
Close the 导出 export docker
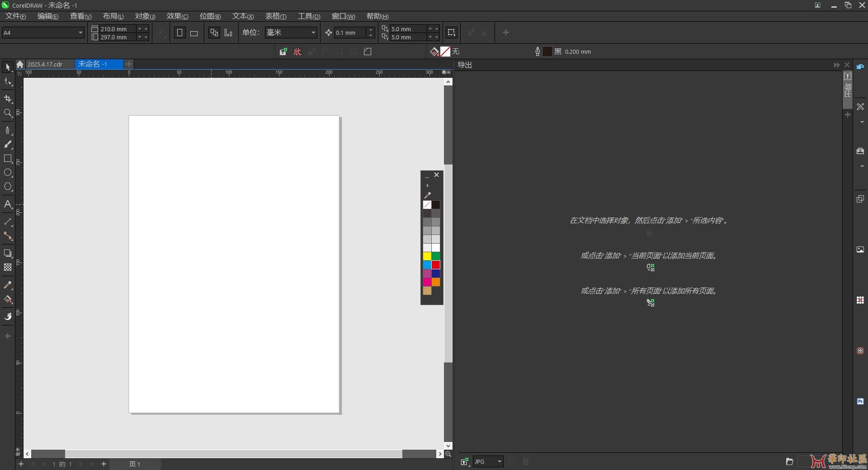tap(847, 65)
